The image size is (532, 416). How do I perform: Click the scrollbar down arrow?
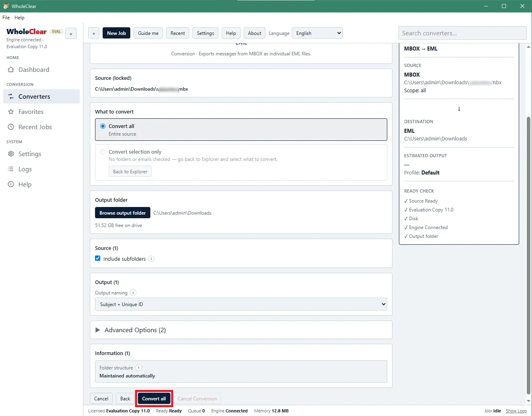coord(528,401)
